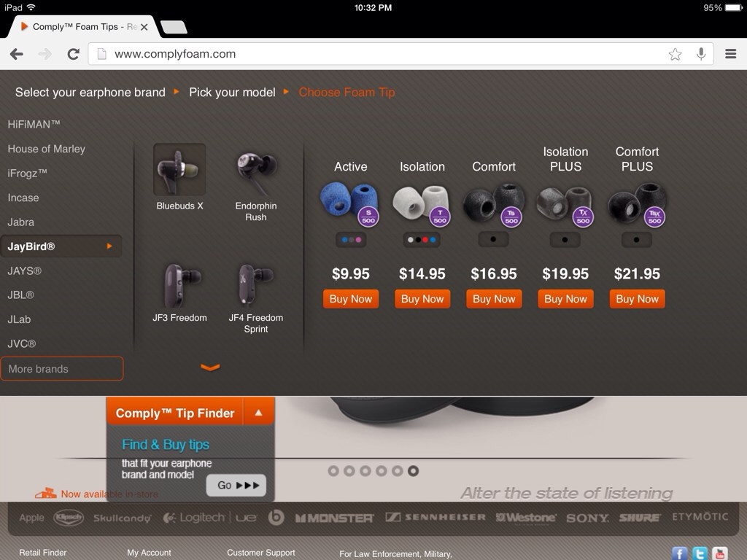Click the Isolation PLUS Tx-500 tips image
Screen dimensions: 747x560
[x=565, y=206]
